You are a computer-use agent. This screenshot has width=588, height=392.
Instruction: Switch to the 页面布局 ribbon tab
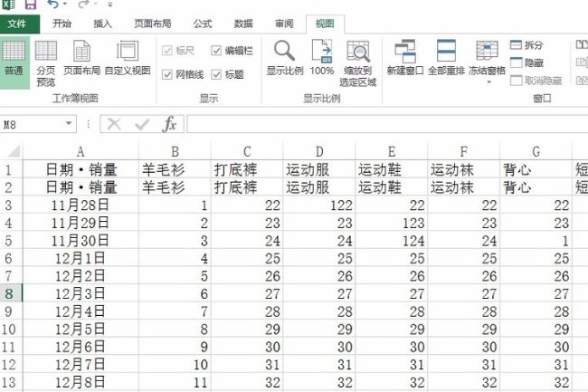(153, 24)
